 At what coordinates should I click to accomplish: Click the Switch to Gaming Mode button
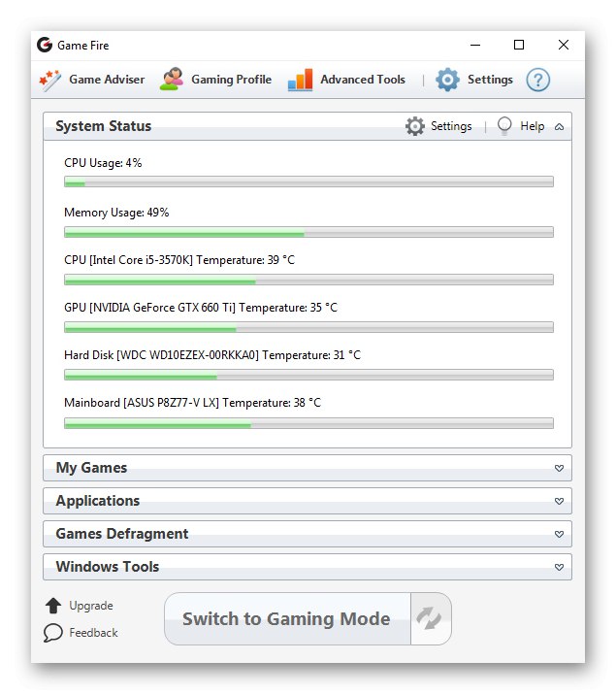click(287, 618)
